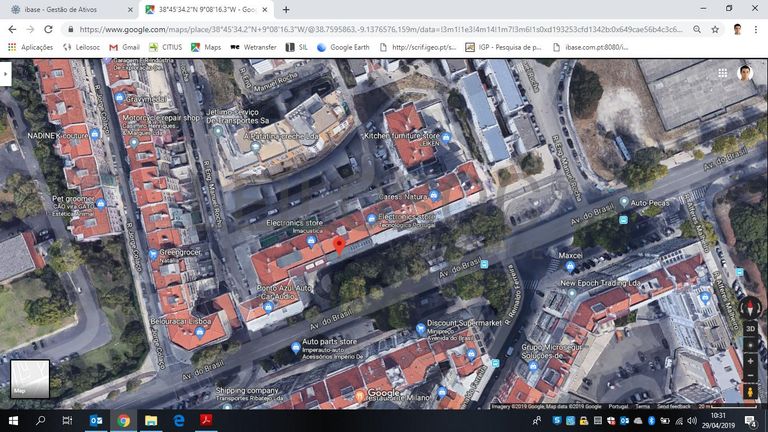Viewport: 768px width, 432px height.
Task: Click the Google Maps URL address bar
Action: [381, 29]
